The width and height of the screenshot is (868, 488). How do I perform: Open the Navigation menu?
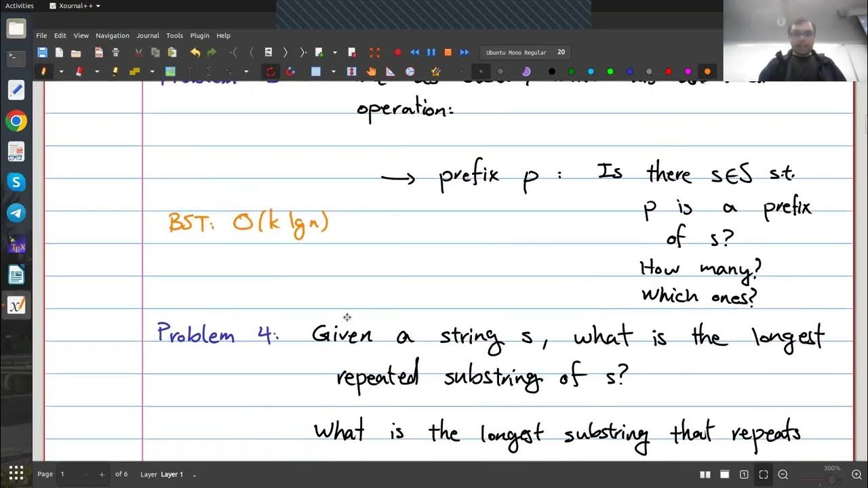tap(113, 35)
